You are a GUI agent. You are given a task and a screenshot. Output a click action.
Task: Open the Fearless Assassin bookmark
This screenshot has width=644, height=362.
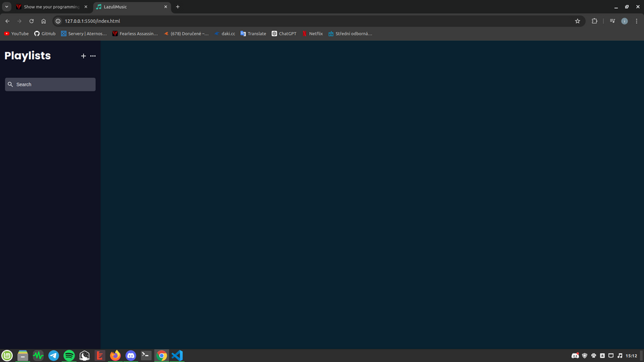(135, 33)
